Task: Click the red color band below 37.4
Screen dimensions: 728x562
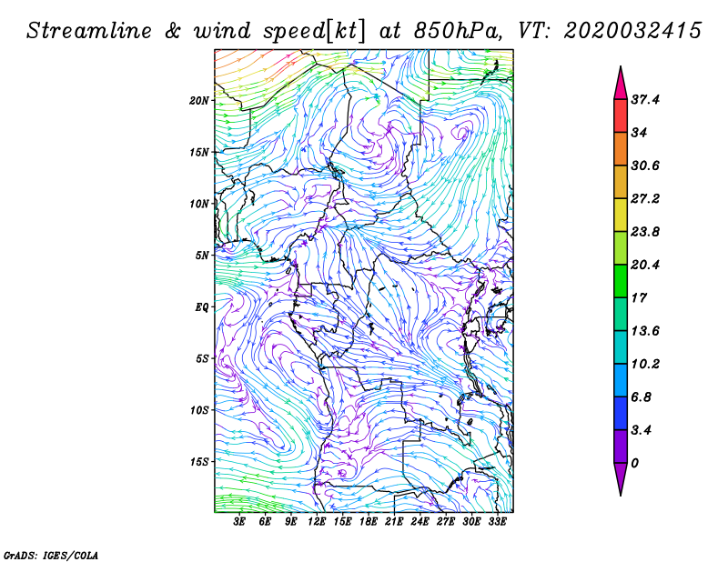Action: point(622,115)
